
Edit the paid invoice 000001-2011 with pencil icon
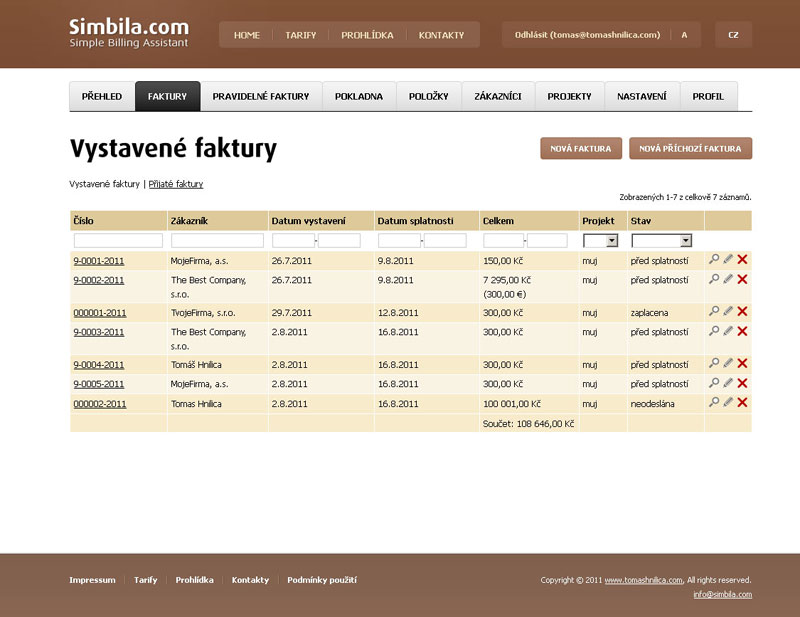[x=728, y=312]
